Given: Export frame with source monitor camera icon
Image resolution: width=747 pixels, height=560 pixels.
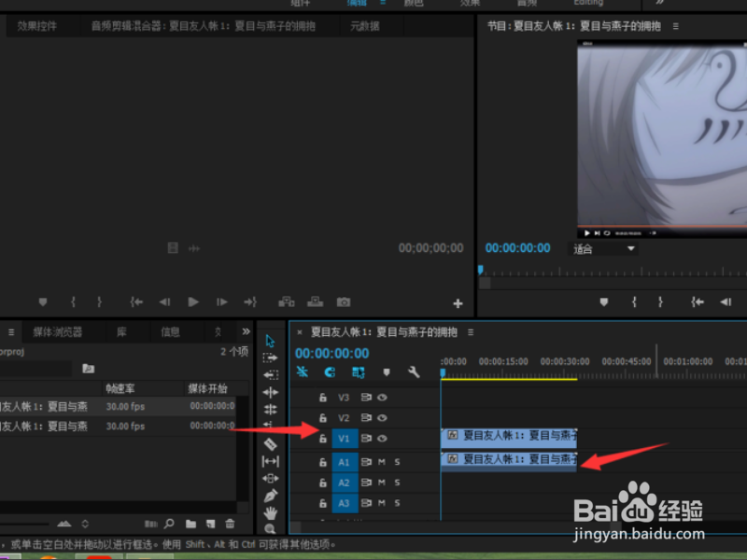Looking at the screenshot, I should click(344, 301).
